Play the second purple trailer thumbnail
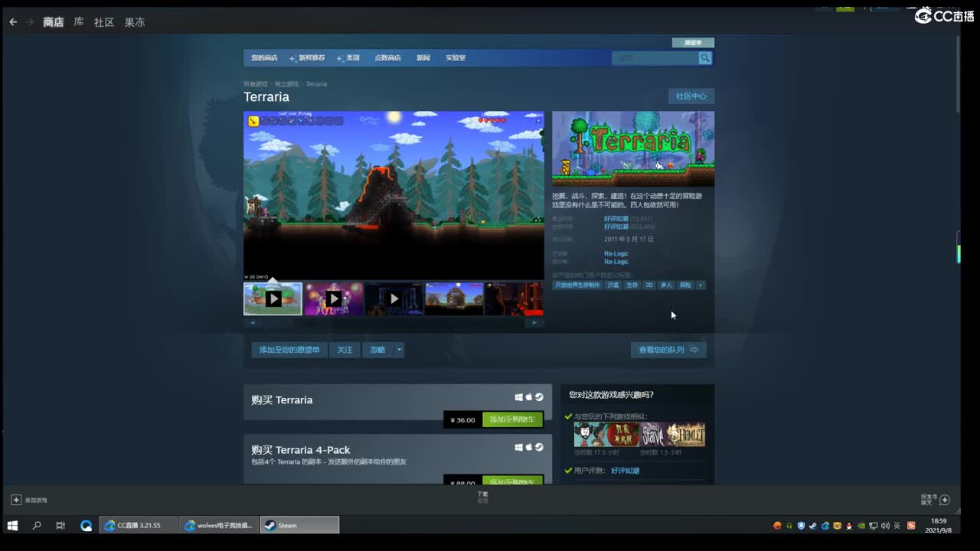Viewport: 980px width, 551px height. coord(333,298)
